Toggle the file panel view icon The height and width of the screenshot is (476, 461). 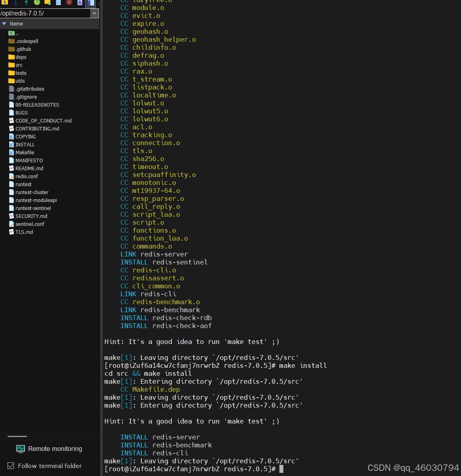point(91,3)
